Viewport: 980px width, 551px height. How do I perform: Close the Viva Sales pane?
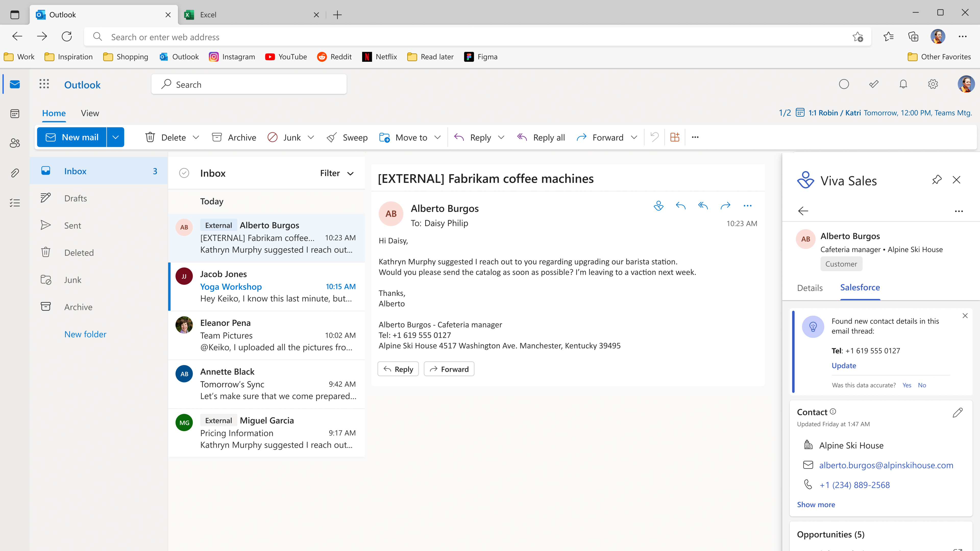pos(957,180)
